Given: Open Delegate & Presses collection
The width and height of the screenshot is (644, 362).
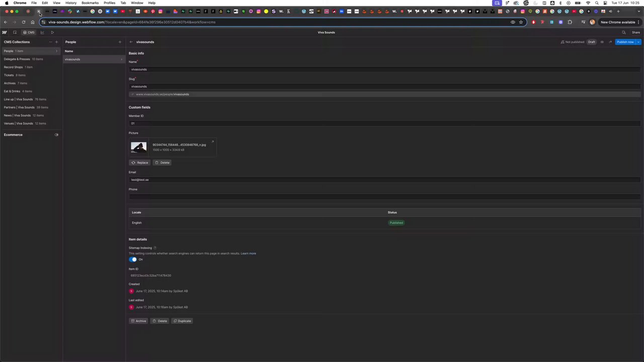Looking at the screenshot, I should [31, 59].
